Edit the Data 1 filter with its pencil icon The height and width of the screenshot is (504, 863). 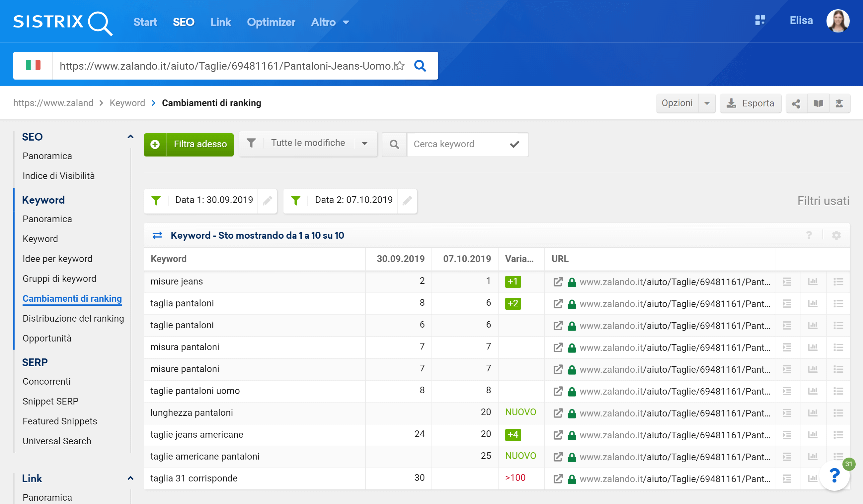click(267, 201)
